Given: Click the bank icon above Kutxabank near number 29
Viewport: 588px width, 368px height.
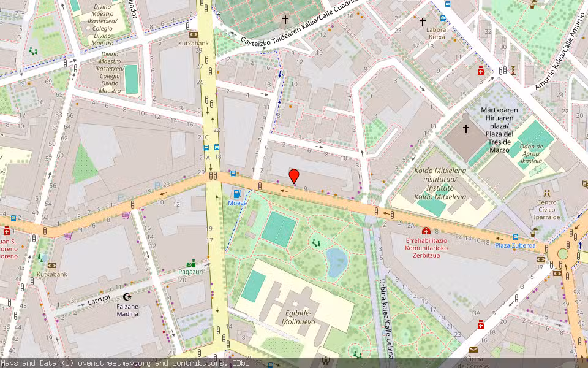Looking at the screenshot, I should [x=194, y=34].
